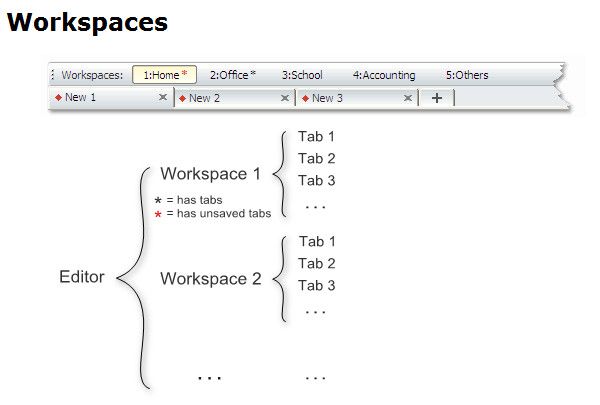
Task: Click the red diamond icon on New 1 tab
Action: click(x=58, y=98)
